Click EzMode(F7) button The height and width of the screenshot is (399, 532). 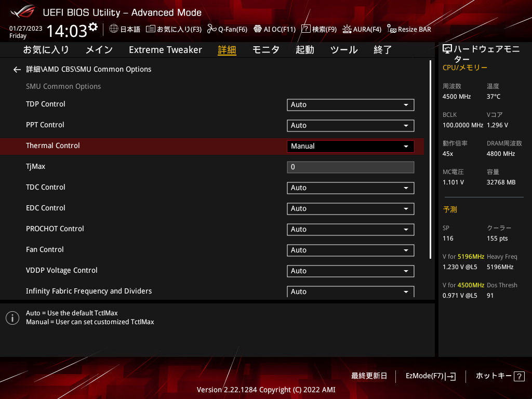[x=424, y=376]
